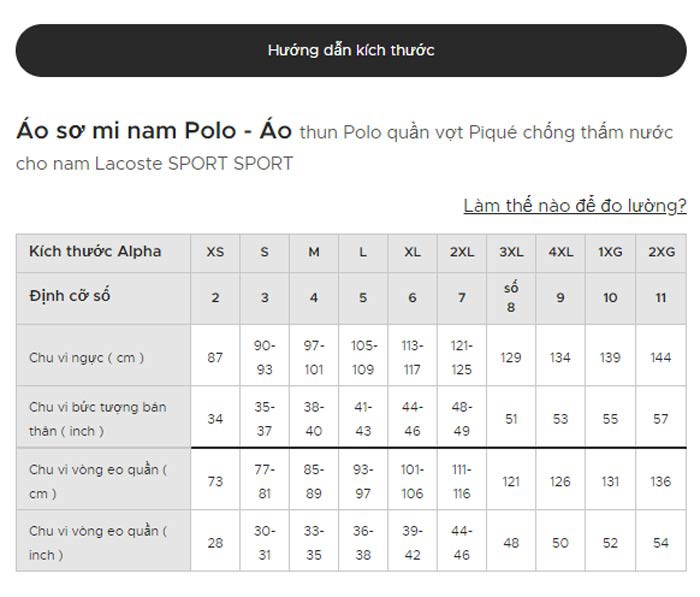Select the XS size column header
This screenshot has height=597, width=700.
[x=215, y=252]
